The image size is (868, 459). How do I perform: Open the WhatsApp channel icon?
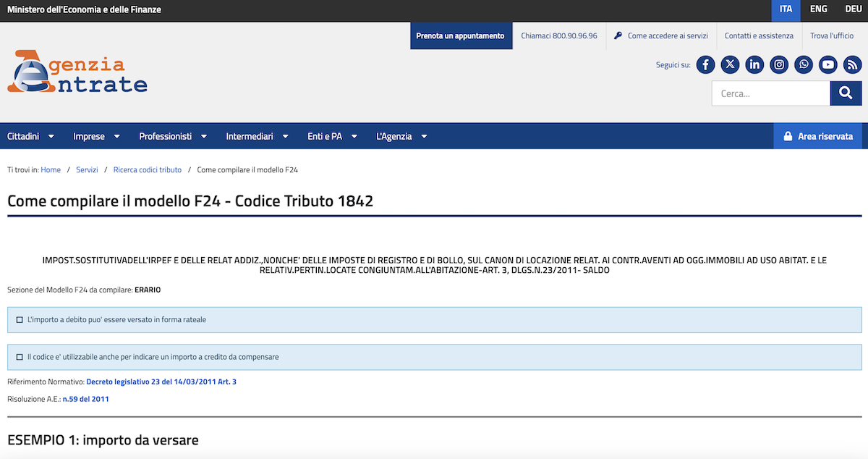pos(804,64)
